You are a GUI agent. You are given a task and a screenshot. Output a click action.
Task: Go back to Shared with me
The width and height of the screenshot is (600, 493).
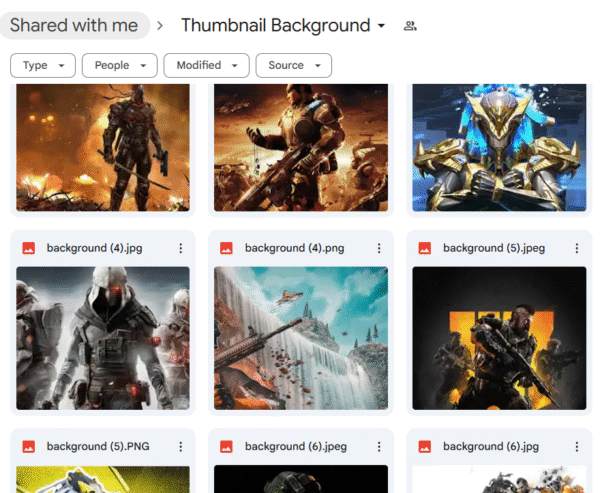[74, 26]
